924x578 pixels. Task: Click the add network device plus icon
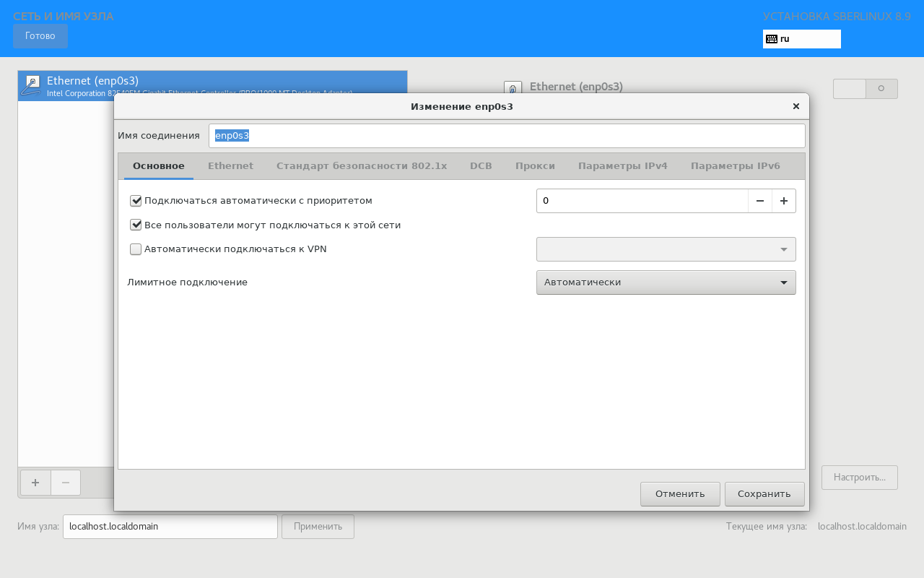point(35,483)
